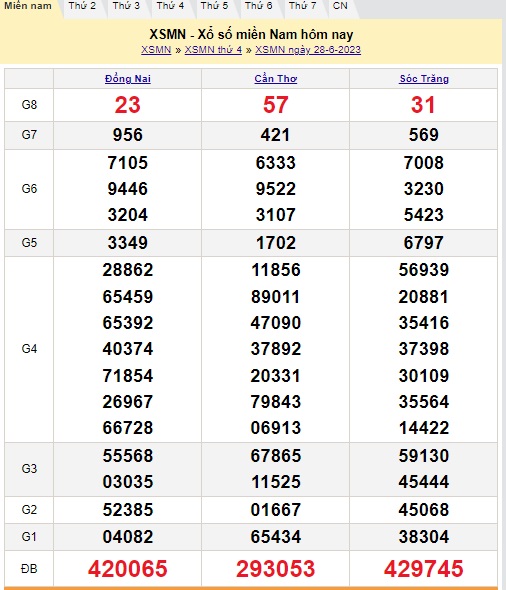Select the Thứ 6 tab
This screenshot has height=590, width=506.
[x=258, y=6]
